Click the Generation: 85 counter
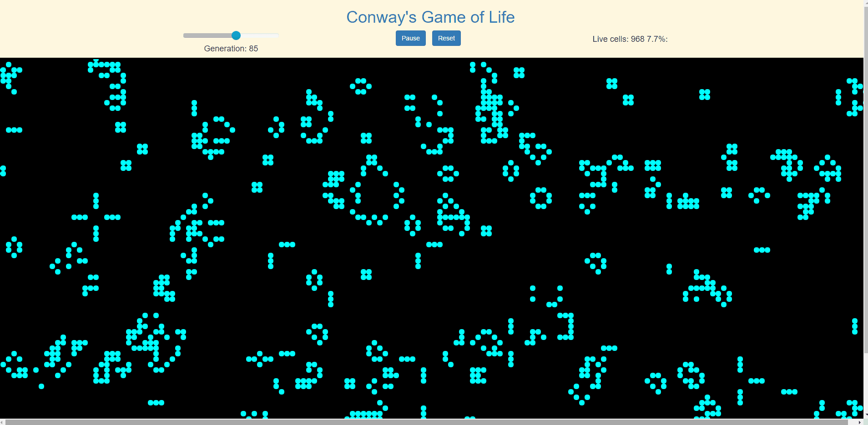 tap(231, 49)
